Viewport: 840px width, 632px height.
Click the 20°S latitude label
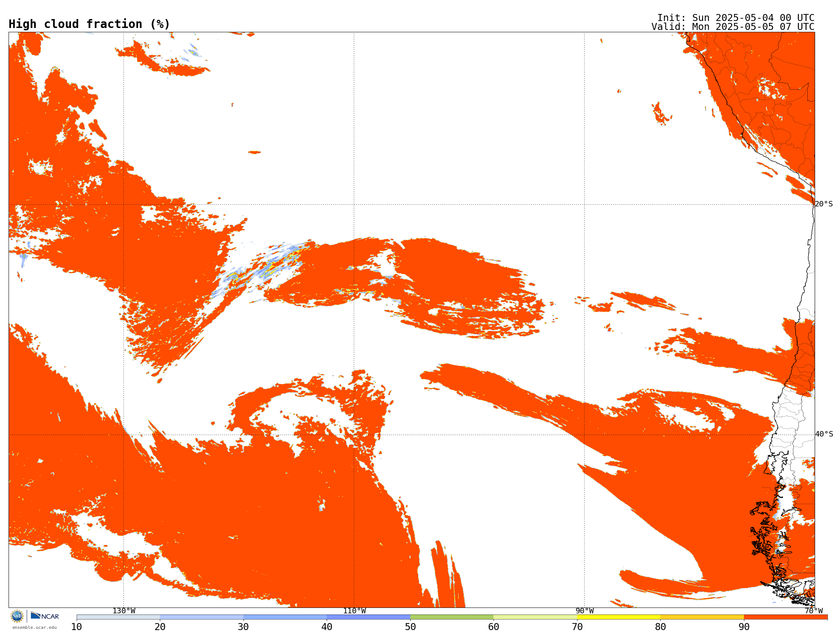tap(824, 204)
